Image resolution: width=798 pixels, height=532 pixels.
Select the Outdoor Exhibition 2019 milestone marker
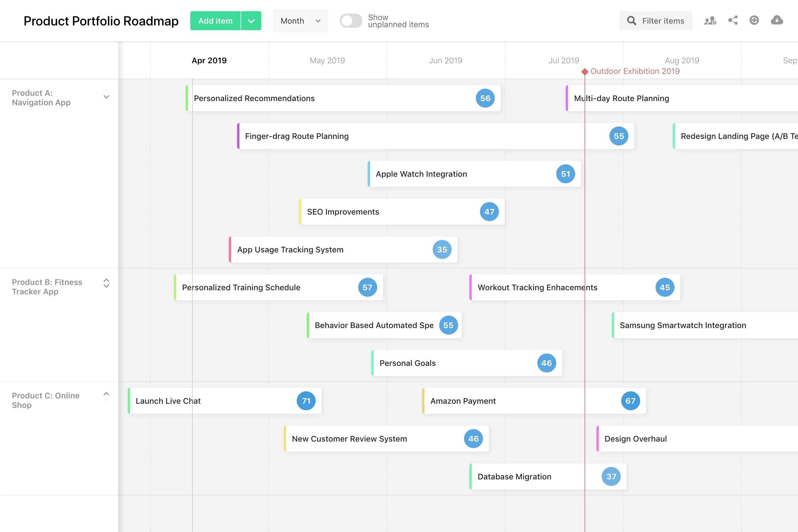point(584,72)
